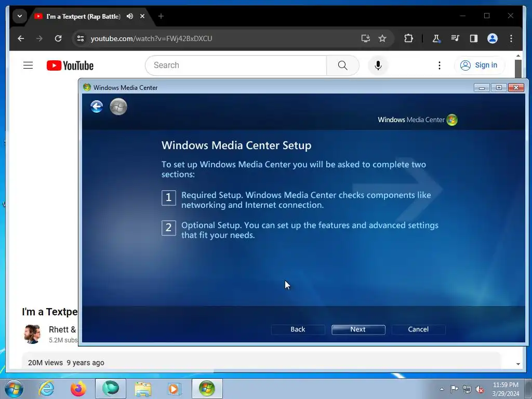Switch to the teal browser taskbar window
Screen dimensions: 532x399
click(x=111, y=389)
